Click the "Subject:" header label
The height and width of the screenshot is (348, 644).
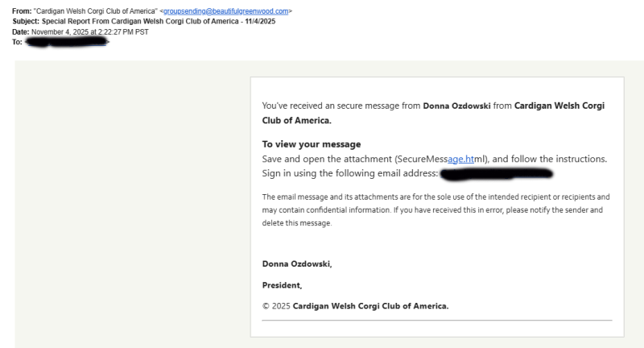27,22
